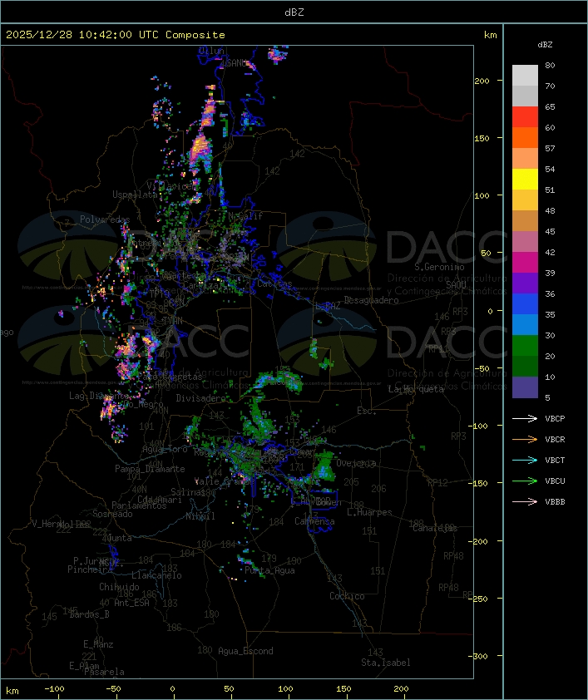This screenshot has height=700, width=588.
Task: Click the 57 value on the legend
Action: [x=550, y=148]
